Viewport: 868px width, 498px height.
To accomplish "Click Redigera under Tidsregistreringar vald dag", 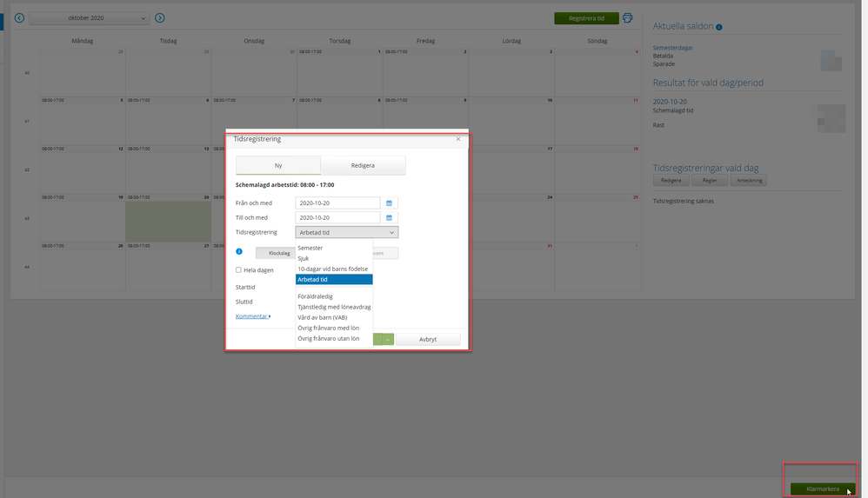I will tap(671, 181).
